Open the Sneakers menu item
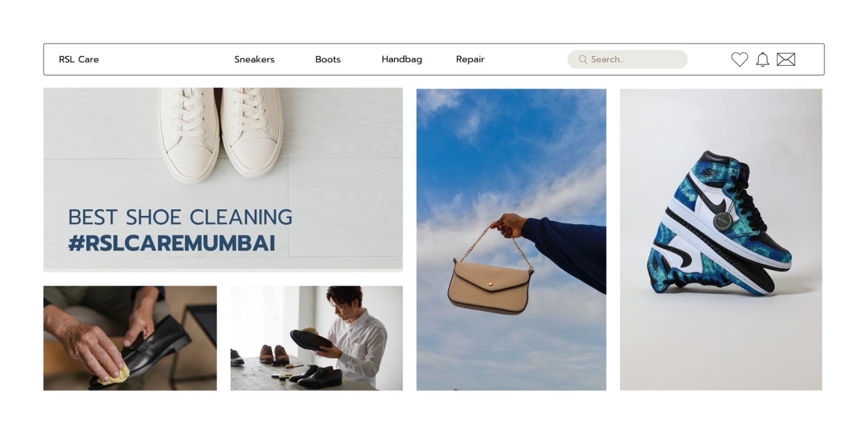Screen dimensions: 868x434 (254, 59)
